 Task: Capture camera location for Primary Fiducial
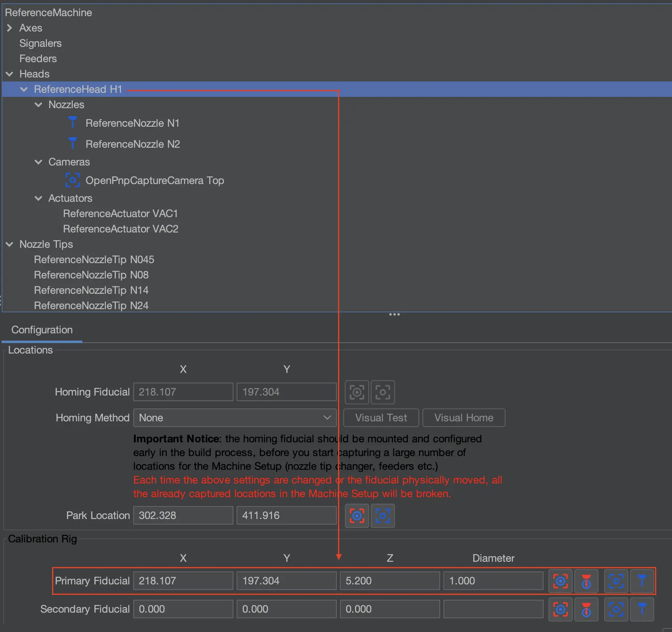(x=560, y=581)
